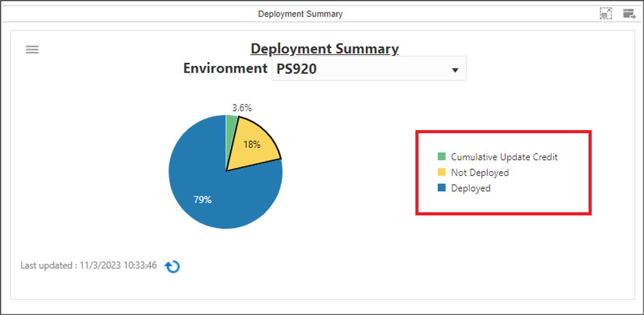Click the 79% data label
The width and height of the screenshot is (644, 315).
[x=202, y=200]
